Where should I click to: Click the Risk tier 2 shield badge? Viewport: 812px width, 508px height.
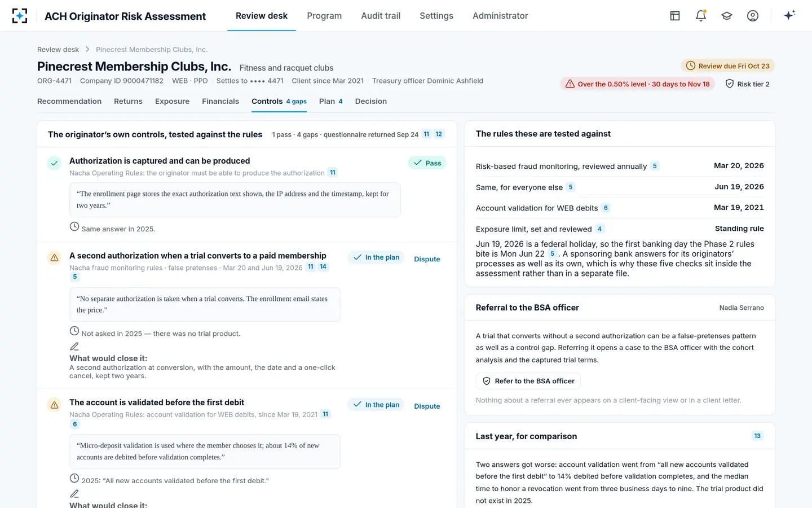pyautogui.click(x=747, y=84)
